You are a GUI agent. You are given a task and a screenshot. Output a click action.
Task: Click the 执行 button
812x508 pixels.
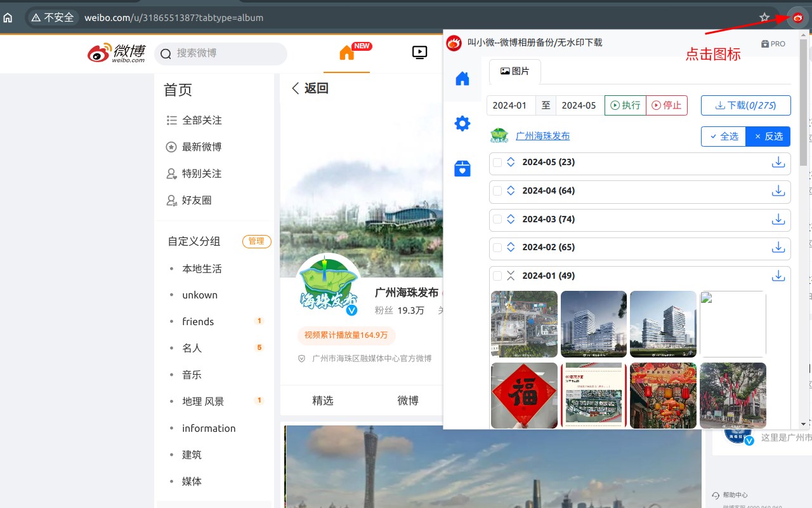625,105
